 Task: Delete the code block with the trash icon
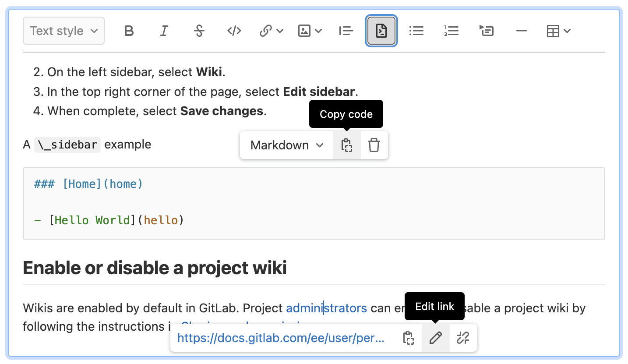374,145
